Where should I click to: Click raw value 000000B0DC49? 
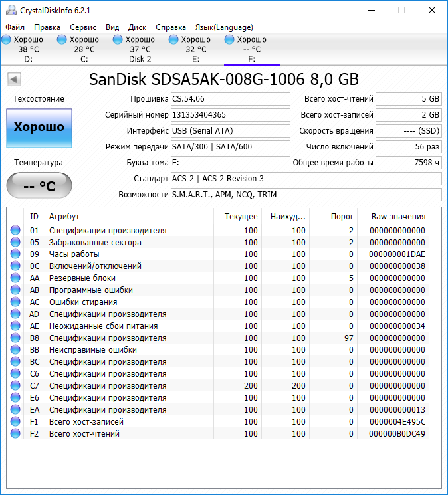tap(397, 433)
